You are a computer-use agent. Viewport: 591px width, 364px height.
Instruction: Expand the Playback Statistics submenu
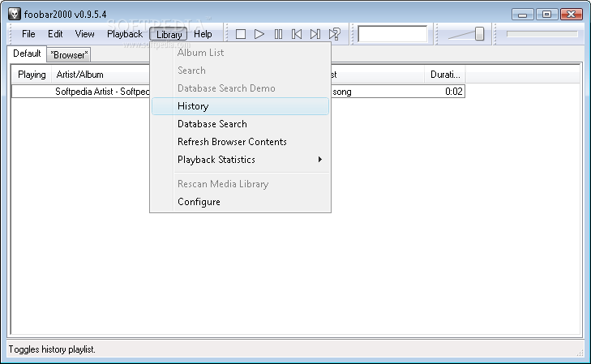click(240, 160)
